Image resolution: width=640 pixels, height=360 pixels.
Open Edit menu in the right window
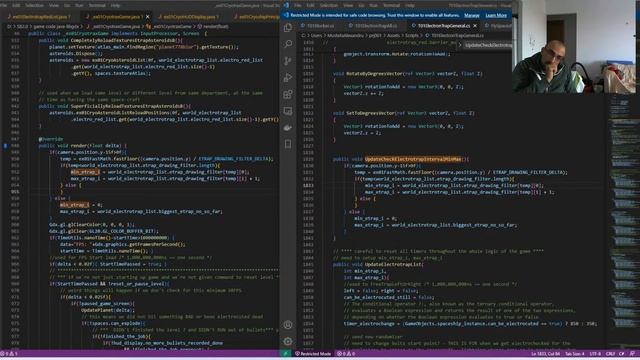(x=311, y=5)
